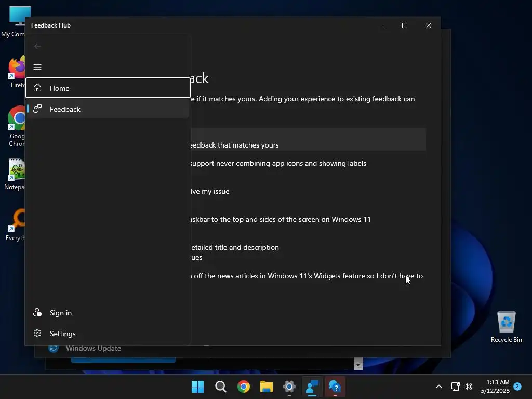Select the Firefox desktop shortcut
The height and width of the screenshot is (399, 532).
point(16,72)
